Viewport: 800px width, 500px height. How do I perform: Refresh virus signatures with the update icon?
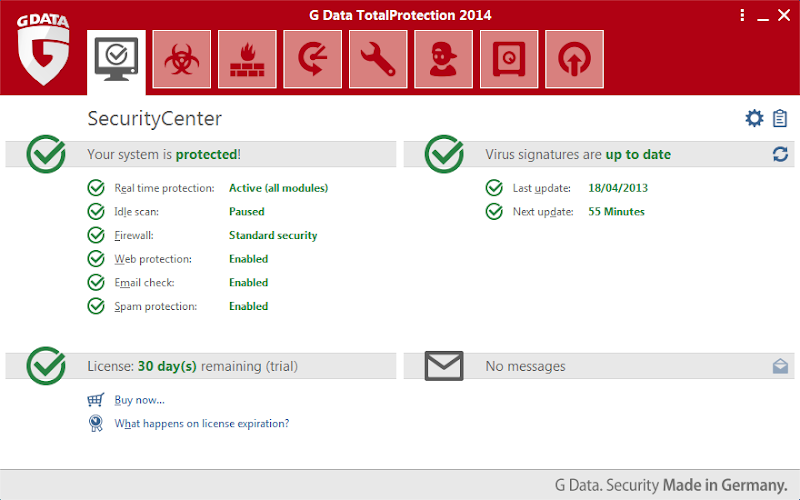tap(780, 154)
